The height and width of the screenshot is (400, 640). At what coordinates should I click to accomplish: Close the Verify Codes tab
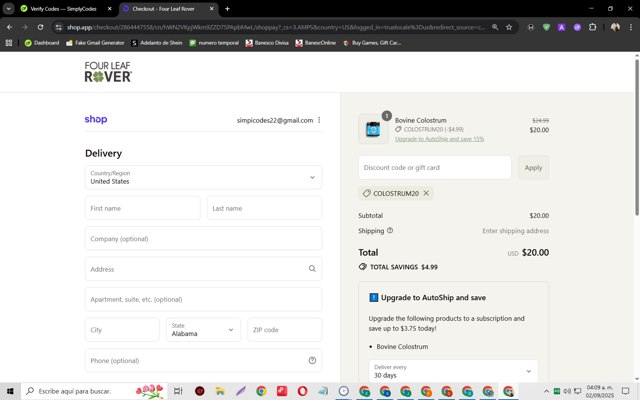(x=109, y=9)
